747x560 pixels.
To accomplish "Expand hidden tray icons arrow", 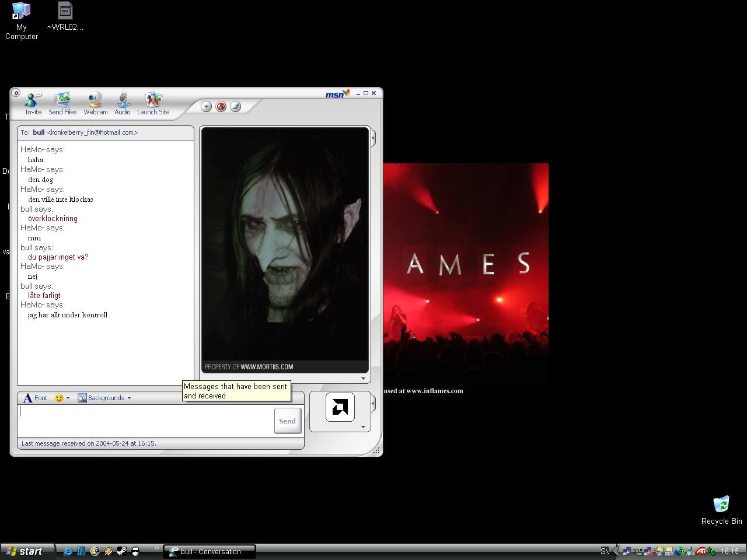I will point(616,551).
